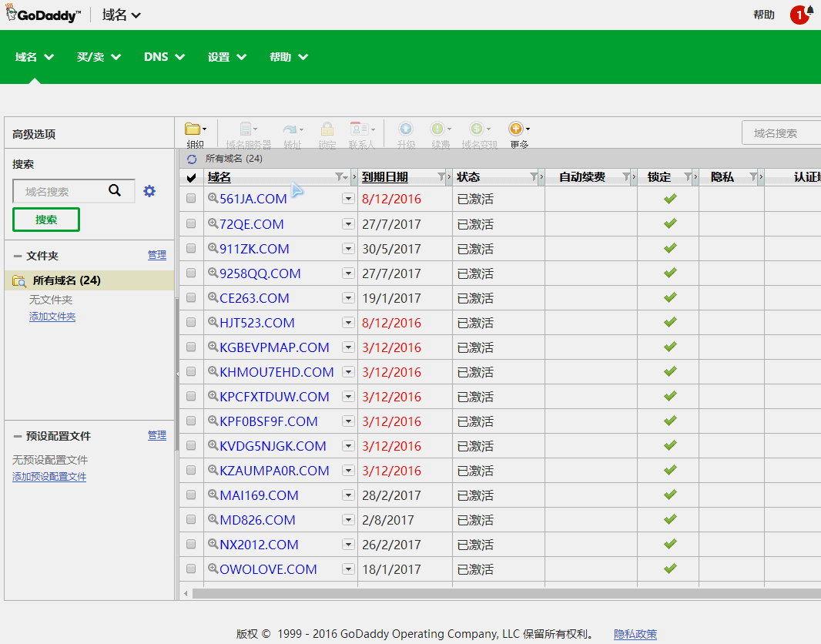Click 管理 link beside 文件夹

(x=156, y=255)
